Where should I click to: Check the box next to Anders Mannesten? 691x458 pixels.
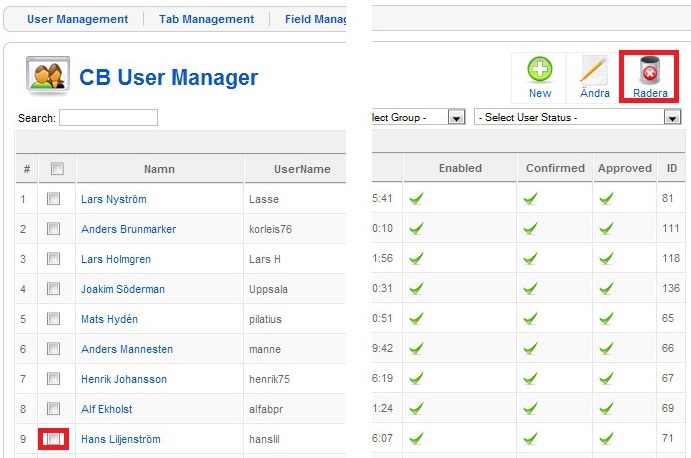click(53, 349)
